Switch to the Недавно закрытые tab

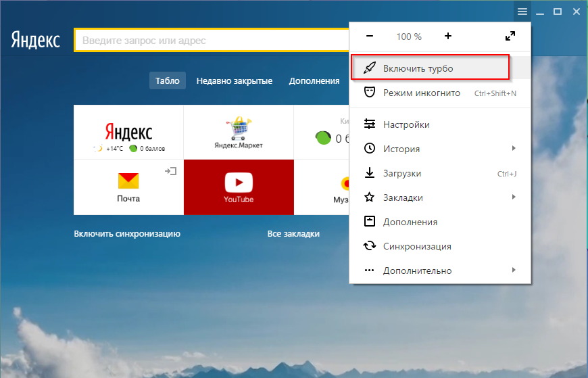coord(234,80)
